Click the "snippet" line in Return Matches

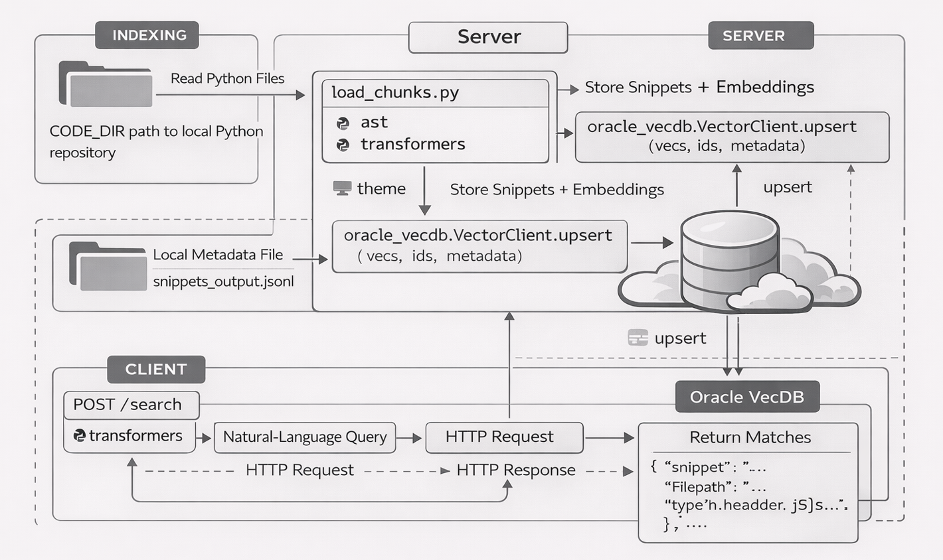click(709, 467)
